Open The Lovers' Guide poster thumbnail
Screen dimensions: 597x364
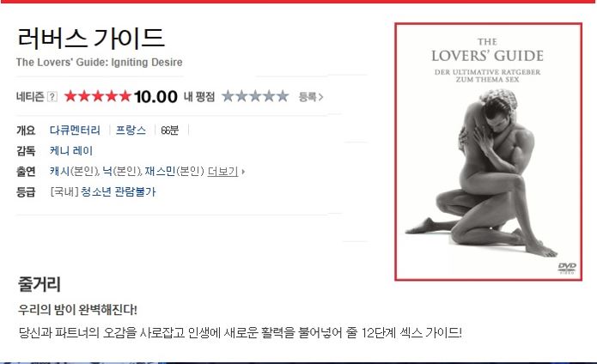tap(488, 152)
